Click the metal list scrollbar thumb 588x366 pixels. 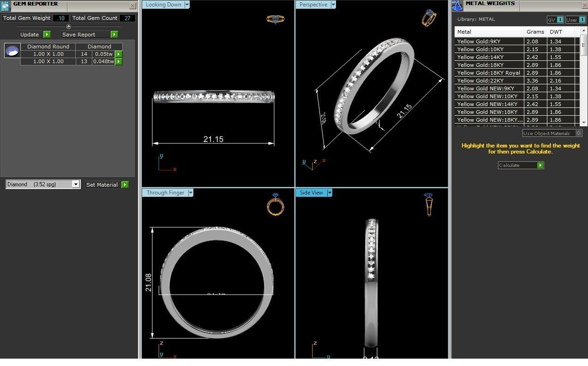[x=584, y=45]
